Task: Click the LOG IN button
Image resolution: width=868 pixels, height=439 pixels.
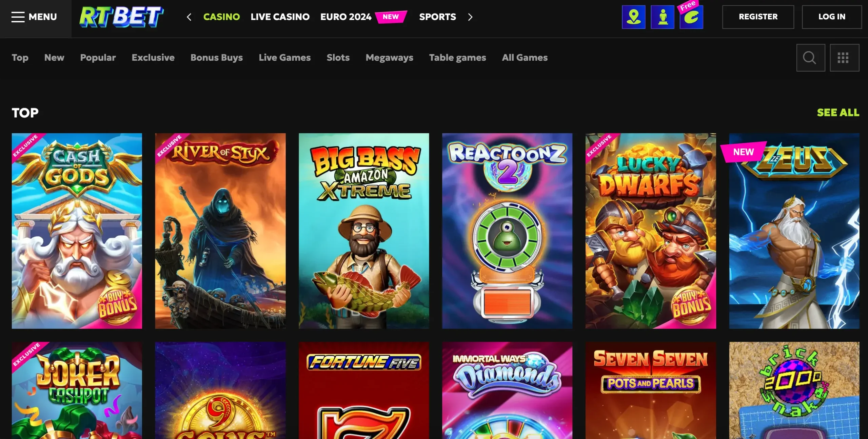Action: click(832, 17)
